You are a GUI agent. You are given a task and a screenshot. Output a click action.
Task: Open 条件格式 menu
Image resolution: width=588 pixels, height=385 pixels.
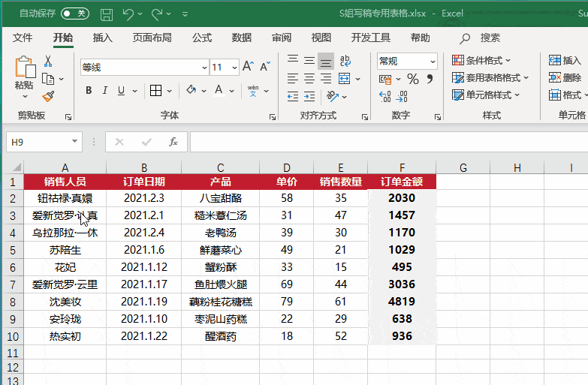click(x=481, y=60)
